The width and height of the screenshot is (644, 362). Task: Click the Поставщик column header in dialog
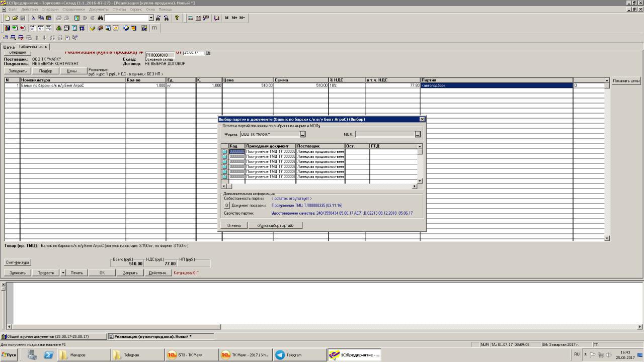(x=320, y=146)
